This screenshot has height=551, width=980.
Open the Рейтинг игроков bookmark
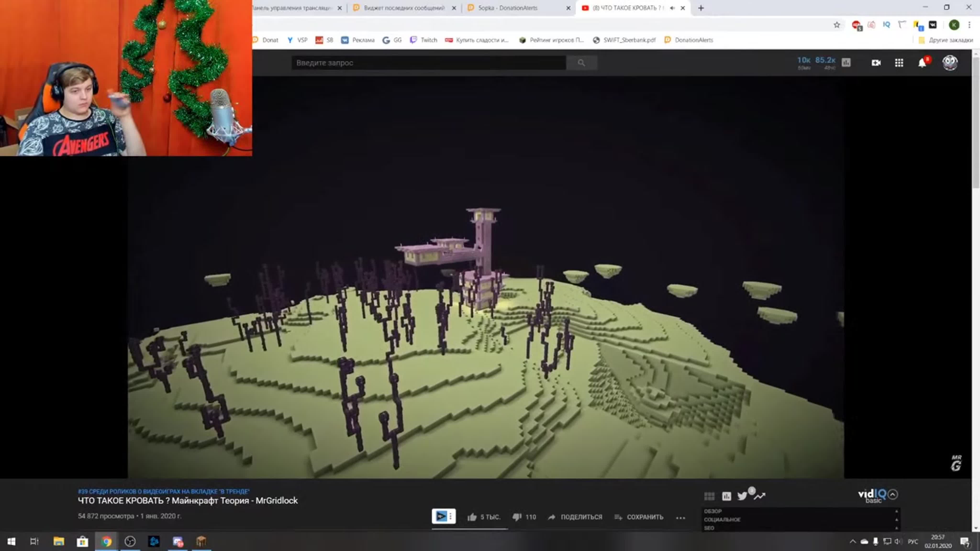(x=551, y=40)
